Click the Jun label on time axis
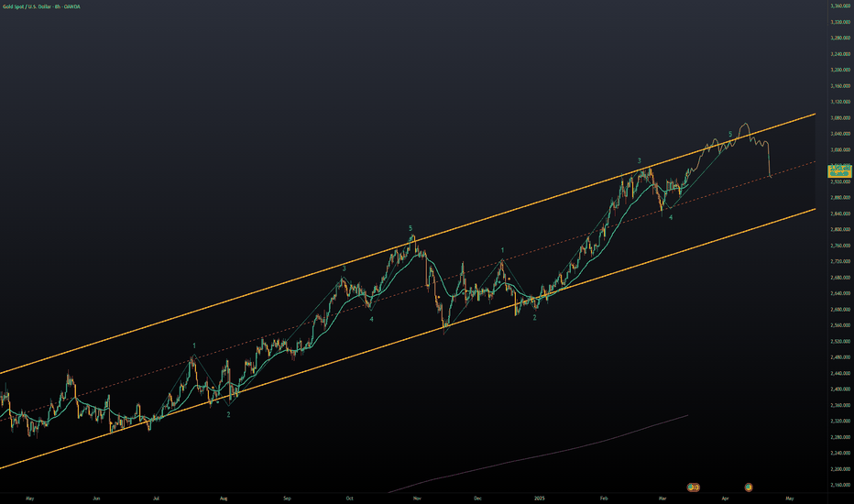Viewport: 854px width, 504px height. pyautogui.click(x=96, y=499)
